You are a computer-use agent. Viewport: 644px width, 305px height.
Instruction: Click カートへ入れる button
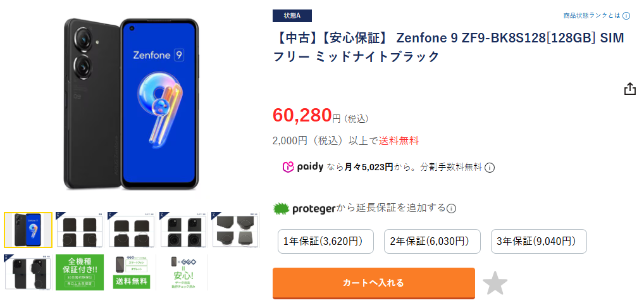tap(374, 283)
